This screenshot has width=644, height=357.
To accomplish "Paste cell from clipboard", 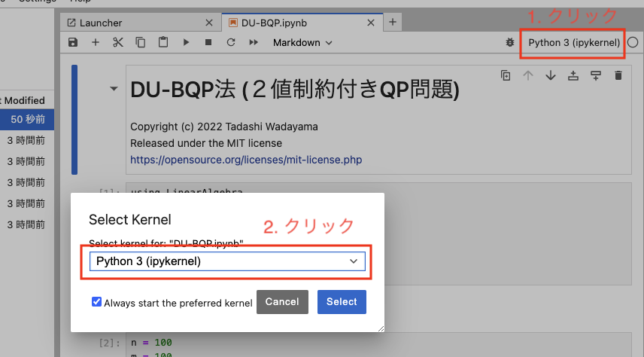I will coord(163,42).
